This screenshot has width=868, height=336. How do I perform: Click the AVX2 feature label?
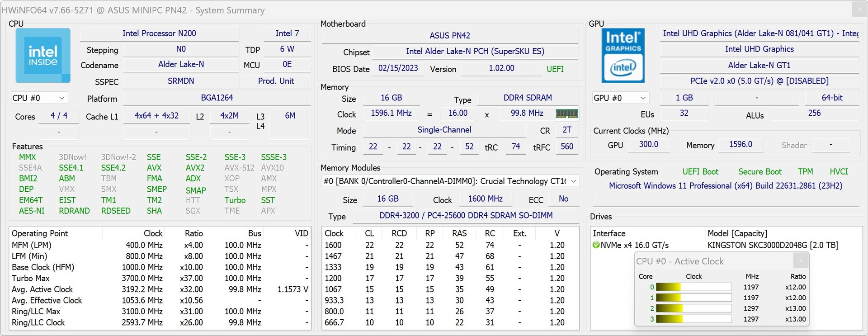(x=195, y=168)
